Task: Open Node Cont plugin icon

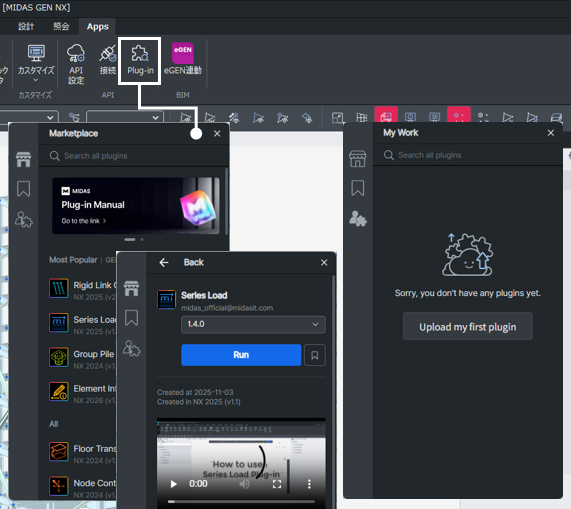Action: coord(59,486)
